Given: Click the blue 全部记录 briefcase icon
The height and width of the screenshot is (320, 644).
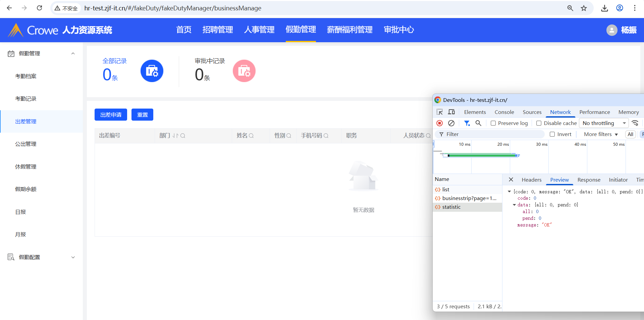Looking at the screenshot, I should (152, 71).
